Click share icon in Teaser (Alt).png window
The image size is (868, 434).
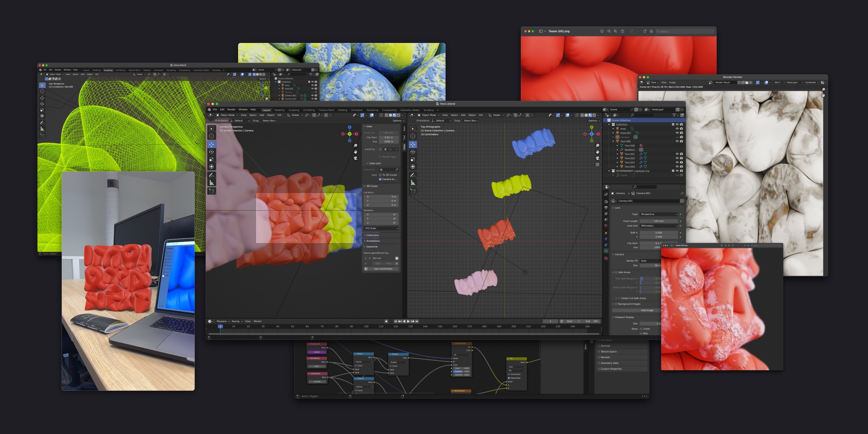pos(623,31)
